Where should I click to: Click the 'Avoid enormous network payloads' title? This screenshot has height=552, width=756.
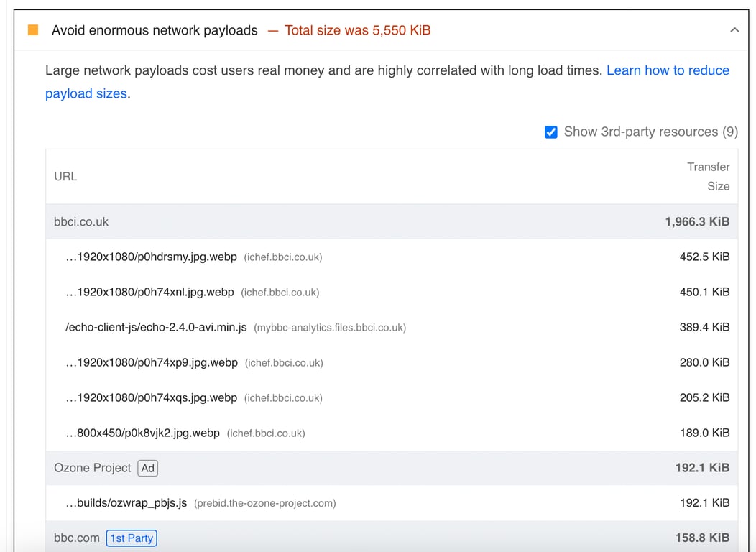coord(155,30)
